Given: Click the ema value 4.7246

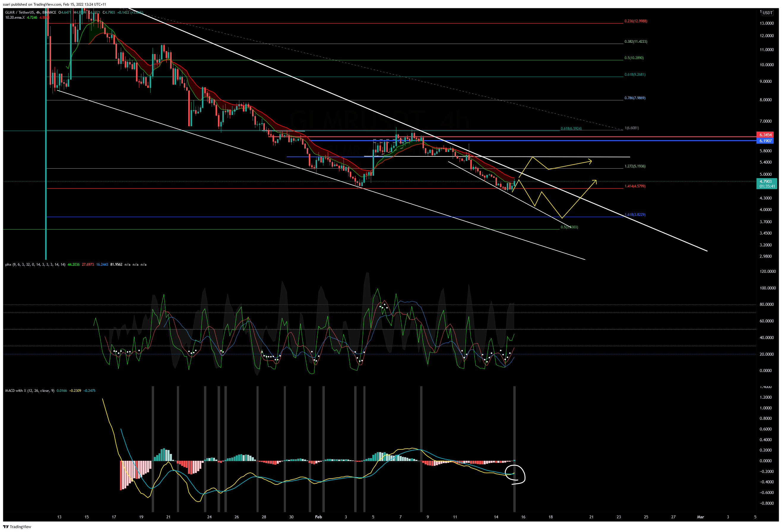Looking at the screenshot, I should pos(32,18).
